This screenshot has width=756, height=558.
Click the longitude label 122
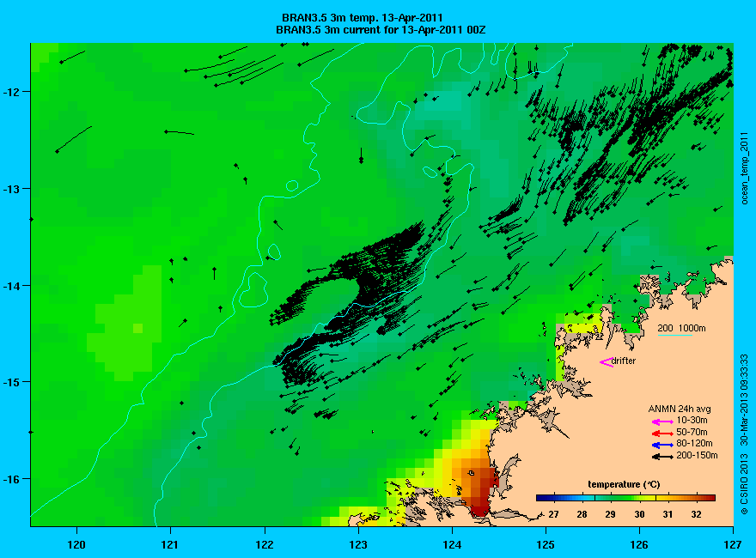265,544
